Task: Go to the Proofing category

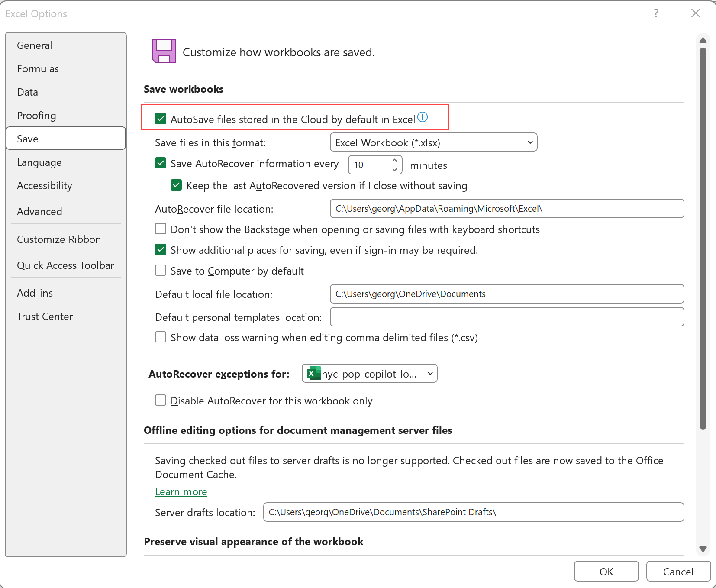Action: pos(66,116)
